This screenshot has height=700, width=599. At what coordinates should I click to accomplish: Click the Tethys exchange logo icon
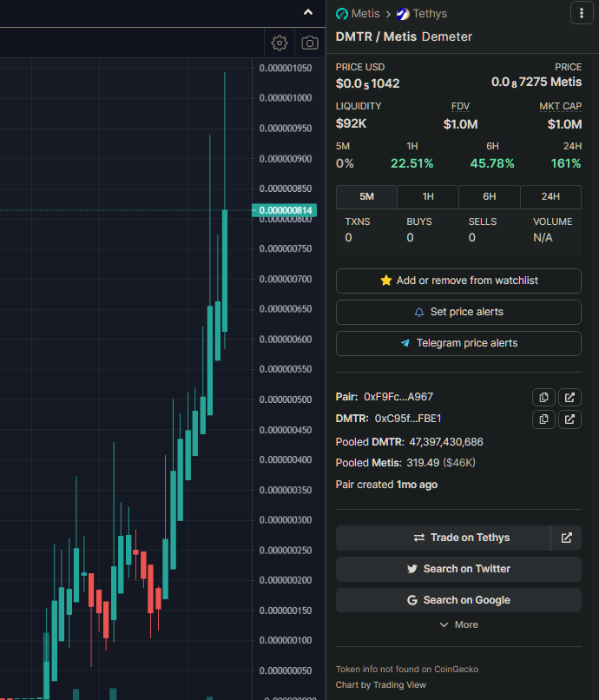click(x=403, y=14)
